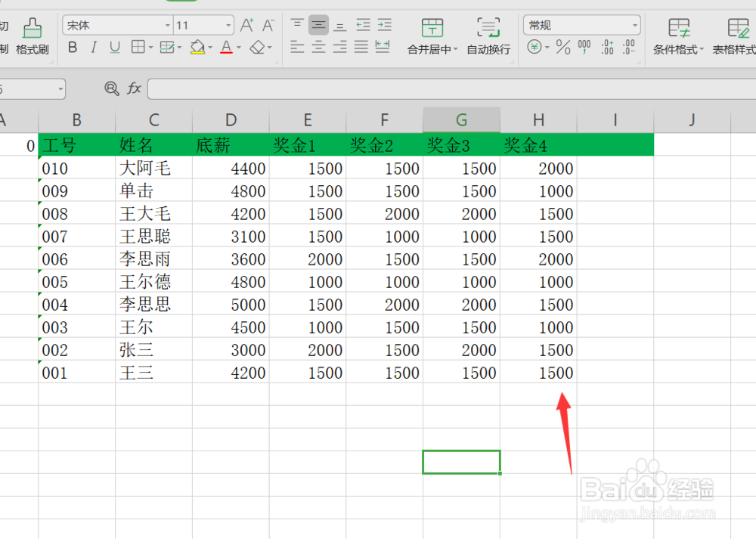This screenshot has width=756, height=539.
Task: Apply currency ¥ format
Action: point(534,47)
